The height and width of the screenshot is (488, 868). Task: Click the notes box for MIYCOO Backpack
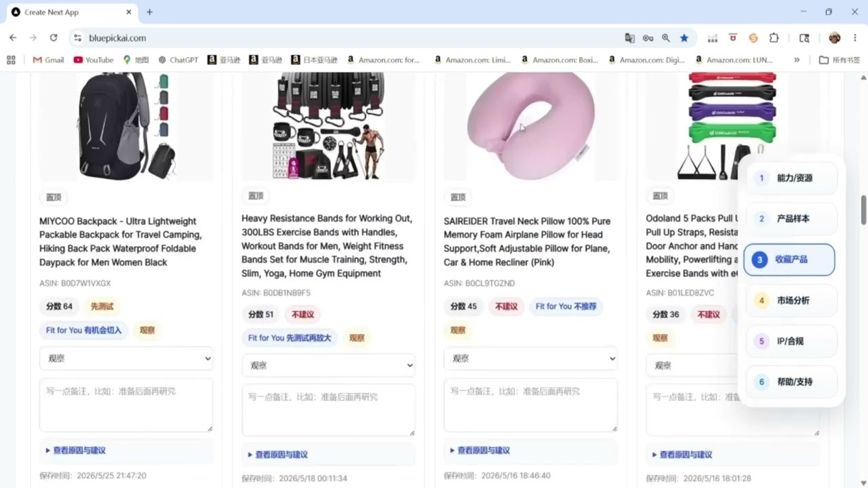click(126, 405)
